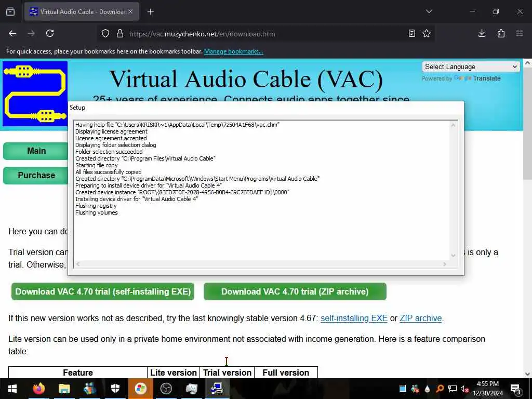Screen dimensions: 532x399
Task: Click the site padlock icon
Action: coord(120,34)
